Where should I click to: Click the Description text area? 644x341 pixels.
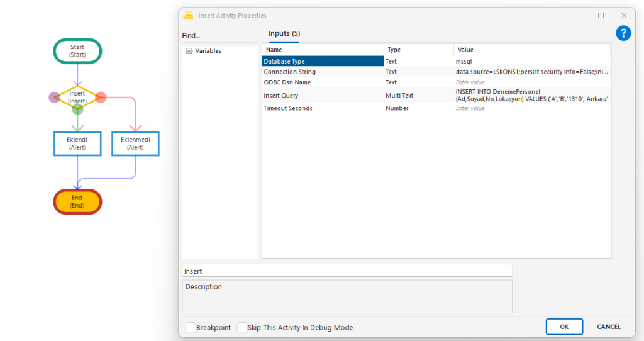point(347,296)
